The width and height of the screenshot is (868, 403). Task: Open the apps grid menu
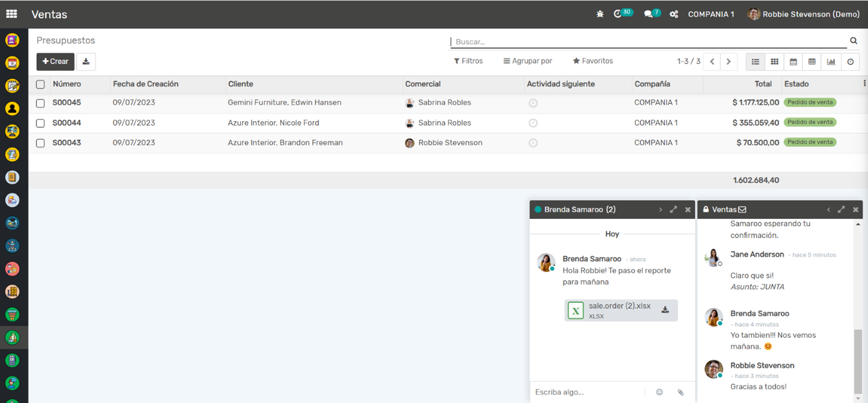tap(11, 14)
